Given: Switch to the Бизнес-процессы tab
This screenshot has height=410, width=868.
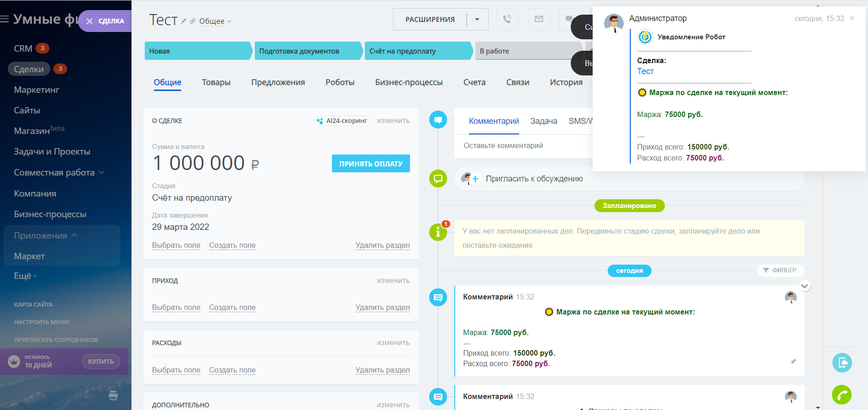Looking at the screenshot, I should click(x=409, y=82).
